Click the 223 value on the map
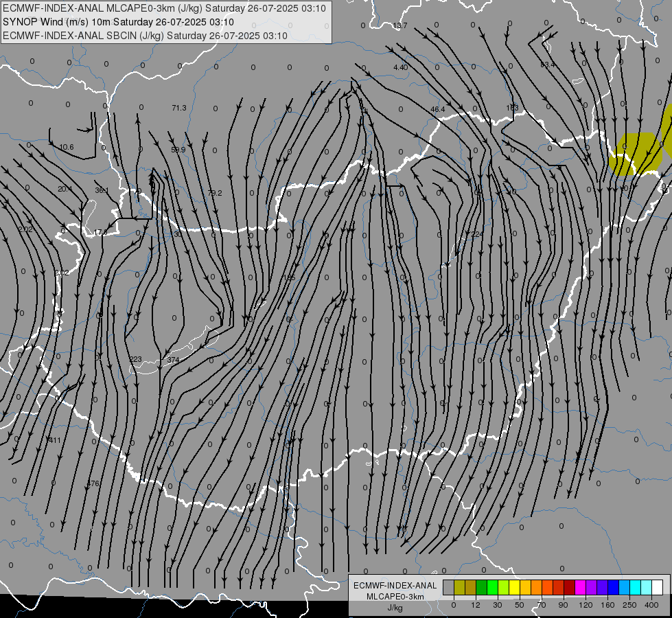672x618 pixels. [135, 359]
